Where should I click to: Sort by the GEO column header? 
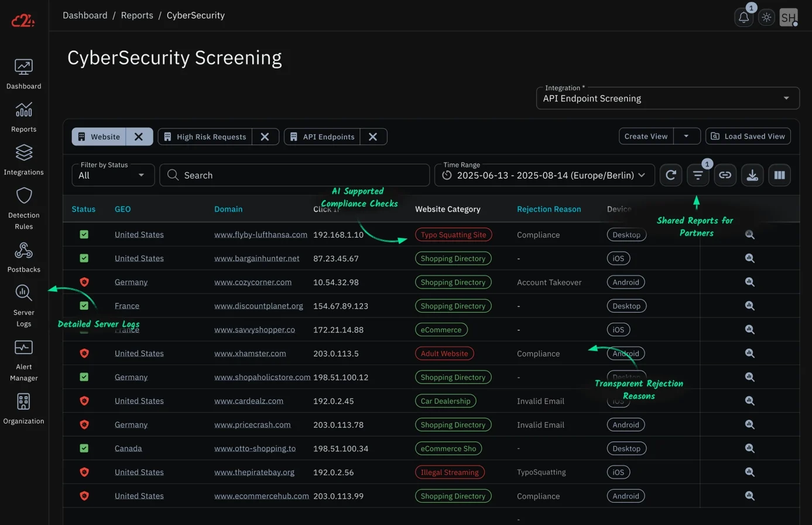pos(122,209)
